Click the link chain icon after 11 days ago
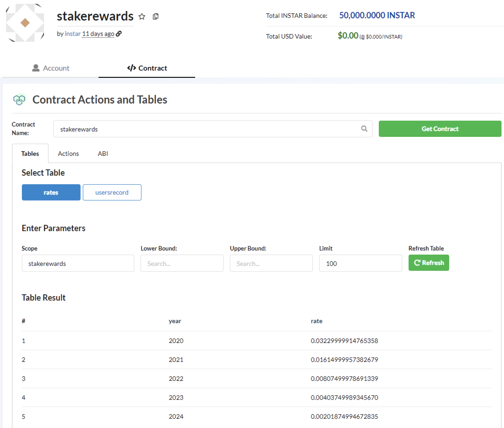 pyautogui.click(x=119, y=33)
